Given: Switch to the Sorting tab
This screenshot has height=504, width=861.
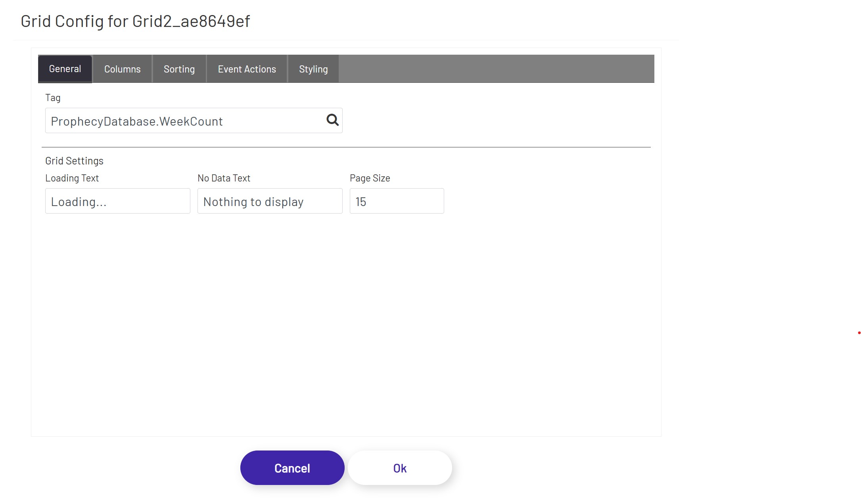Looking at the screenshot, I should [x=179, y=69].
